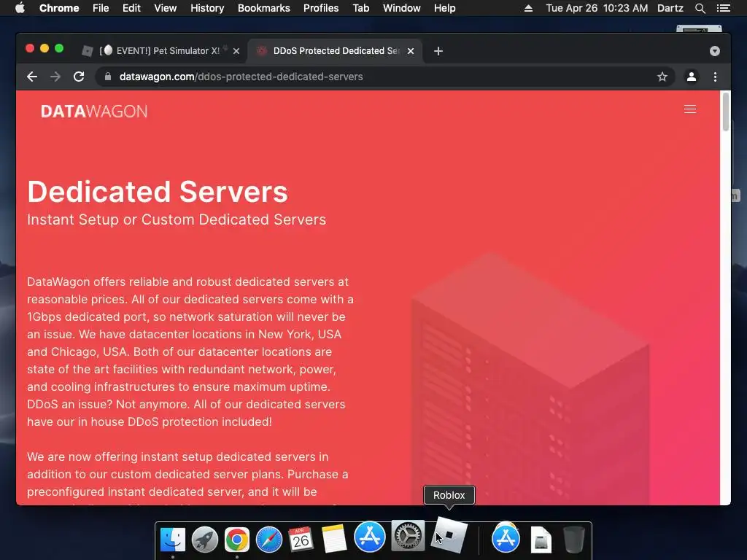Click the Instant Setup or Custom subtitle

click(x=177, y=219)
